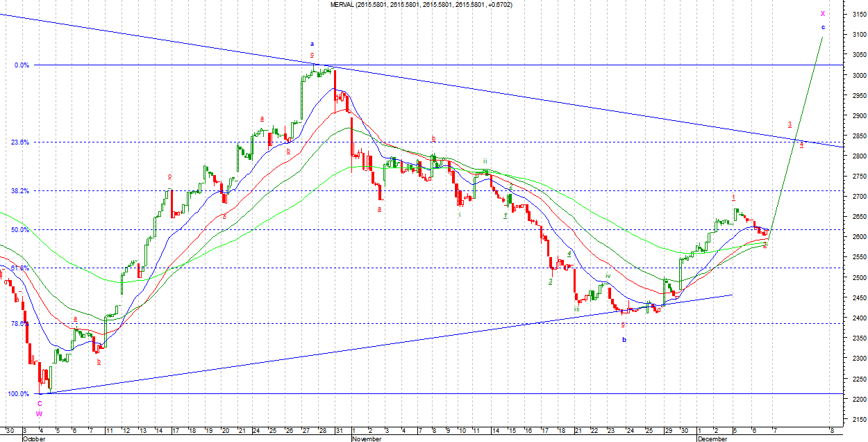868x442 pixels.
Task: Pick the 50.0% Fibonacci level label
Action: click(x=20, y=229)
